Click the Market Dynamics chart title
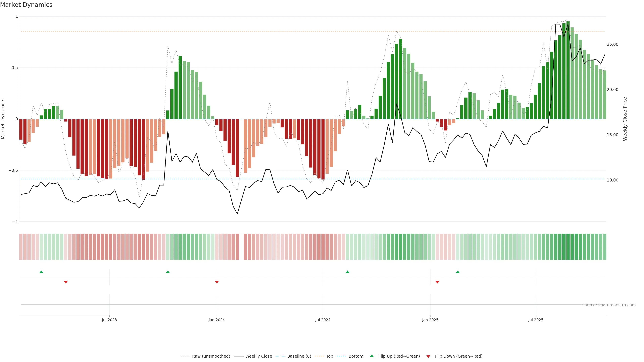This screenshot has width=644, height=362. pos(26,5)
